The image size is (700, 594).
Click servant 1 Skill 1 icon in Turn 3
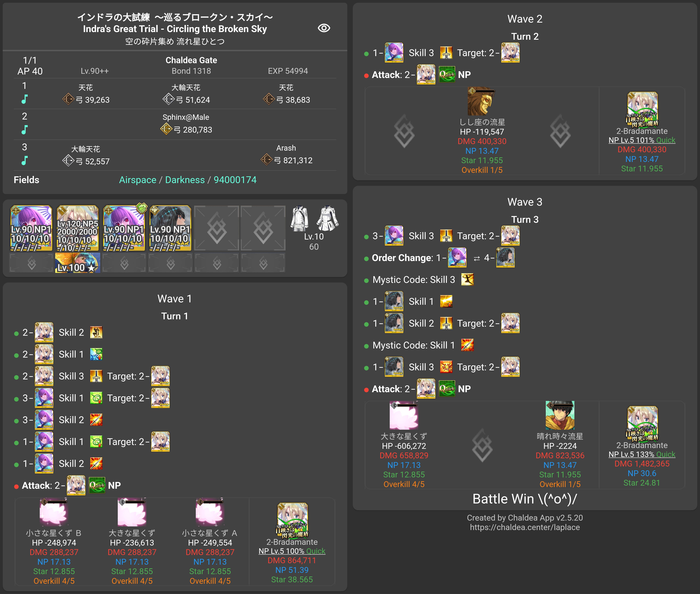point(446,301)
